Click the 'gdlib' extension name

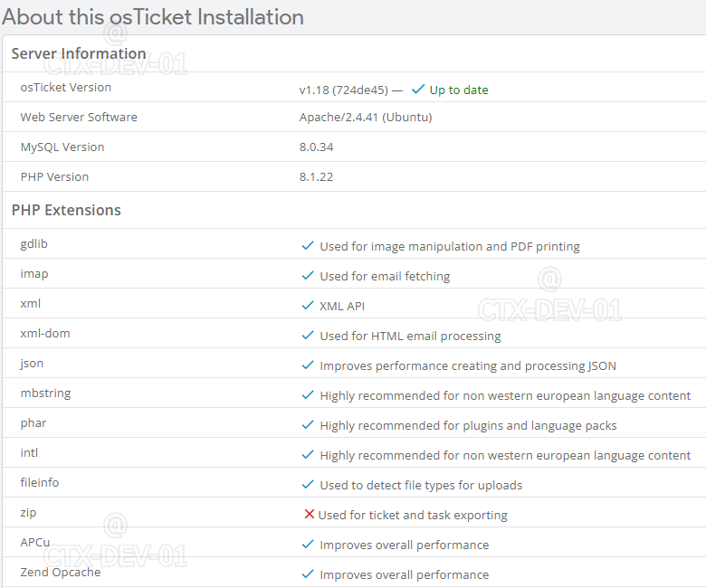[33, 244]
